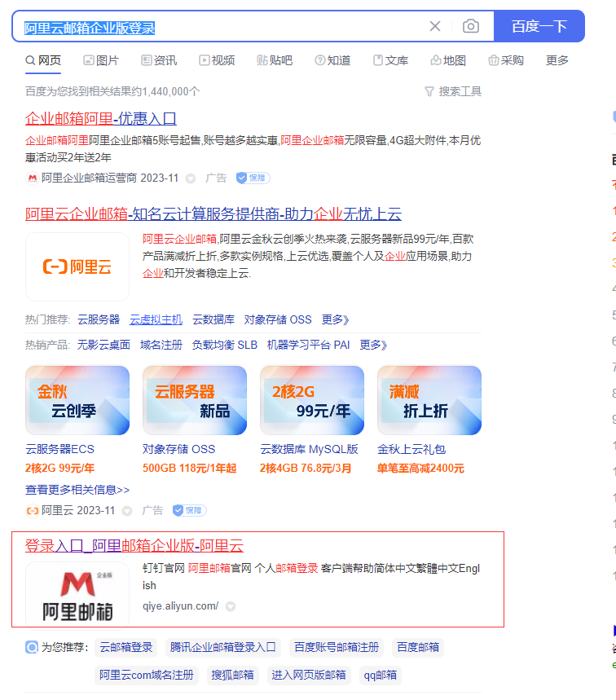Select 搜狐邮箱 suggestion chip

click(232, 675)
